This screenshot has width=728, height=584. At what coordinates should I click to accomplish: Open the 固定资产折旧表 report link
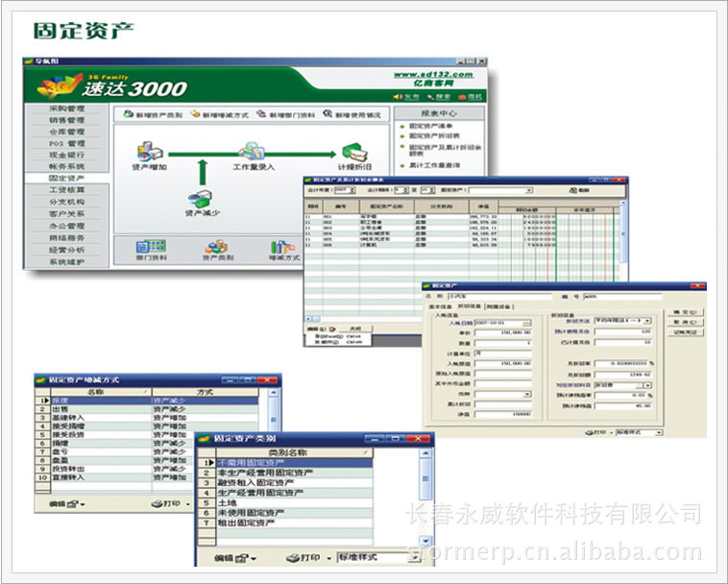coord(434,136)
